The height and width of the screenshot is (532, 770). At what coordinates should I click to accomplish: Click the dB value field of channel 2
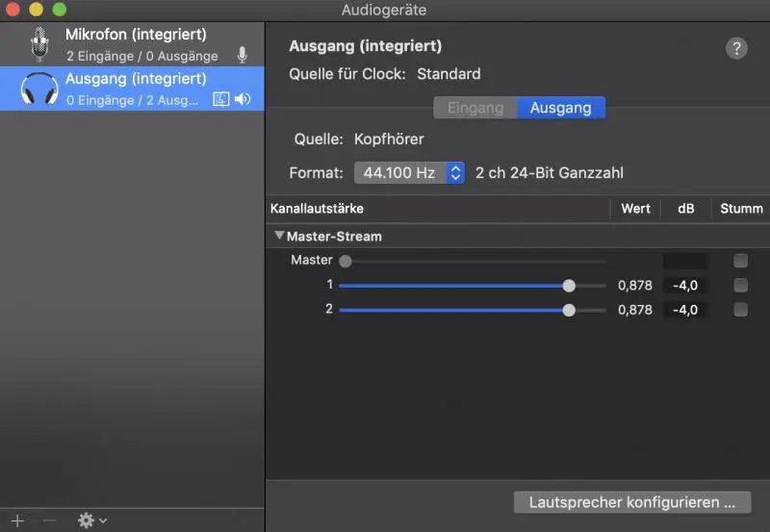(x=685, y=310)
